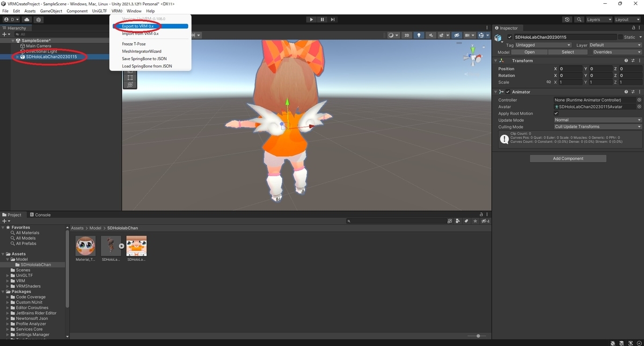The image size is (644, 346).
Task: Toggle scene audio mute icon
Action: (x=430, y=35)
